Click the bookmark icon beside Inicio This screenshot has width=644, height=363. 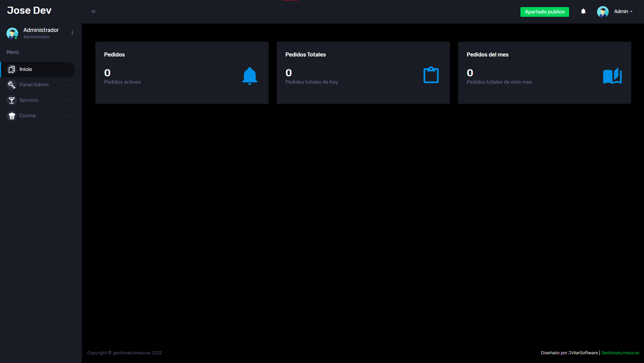pos(12,70)
